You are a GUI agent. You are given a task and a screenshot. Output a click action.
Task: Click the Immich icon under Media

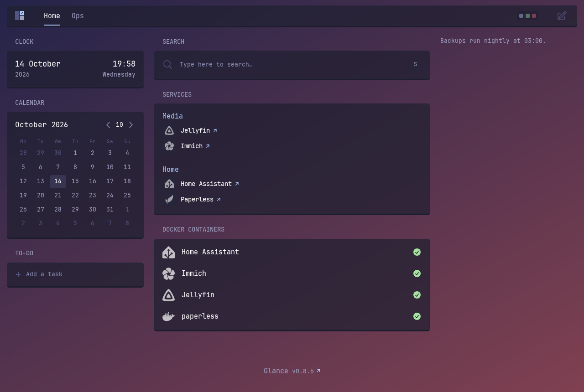[169, 146]
